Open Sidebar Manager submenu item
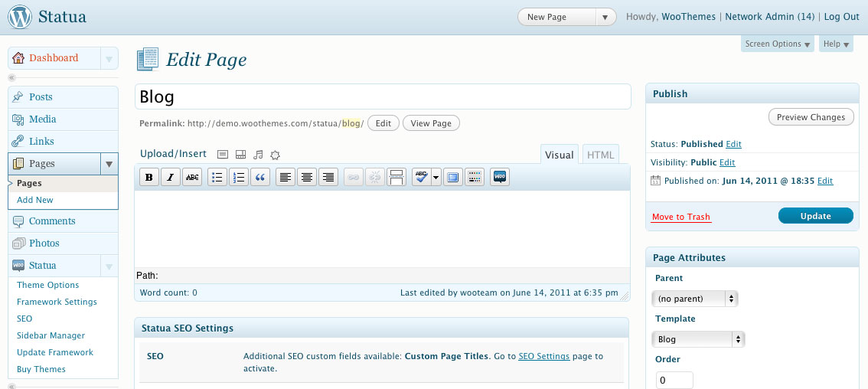Image resolution: width=868 pixels, height=389 pixels. [x=51, y=335]
